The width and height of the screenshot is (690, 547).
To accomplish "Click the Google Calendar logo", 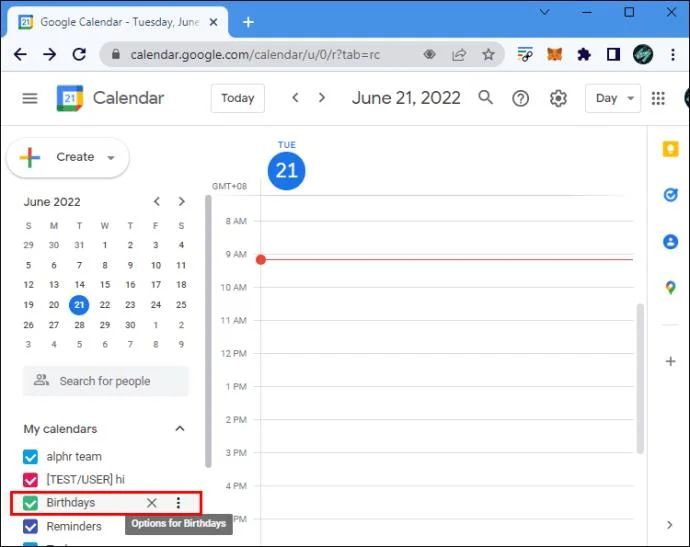I will coord(70,98).
